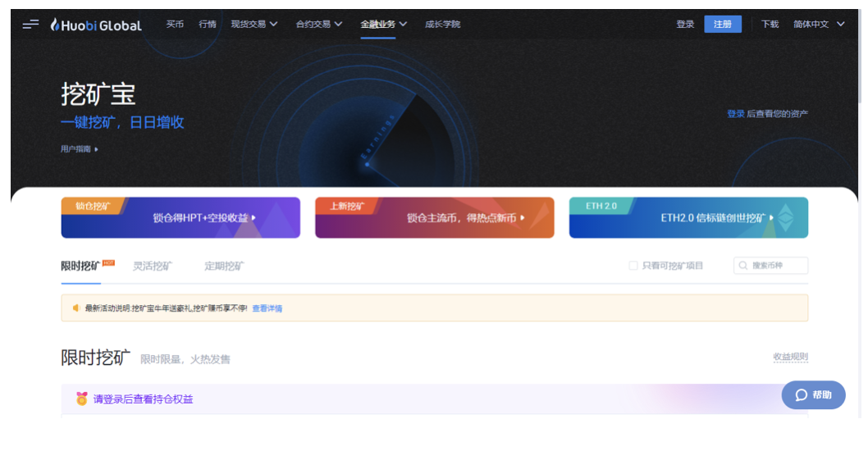Expand the 简体中文 language dropdown

819,24
